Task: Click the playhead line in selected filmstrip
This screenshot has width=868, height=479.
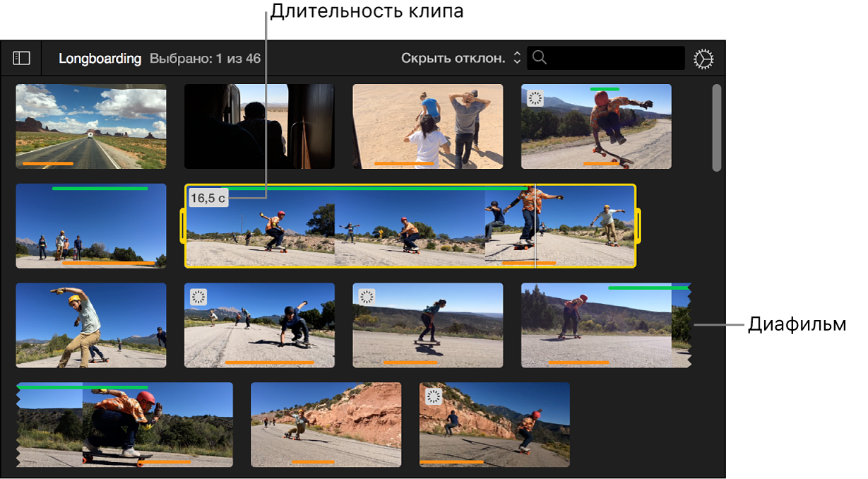Action: pyautogui.click(x=535, y=226)
